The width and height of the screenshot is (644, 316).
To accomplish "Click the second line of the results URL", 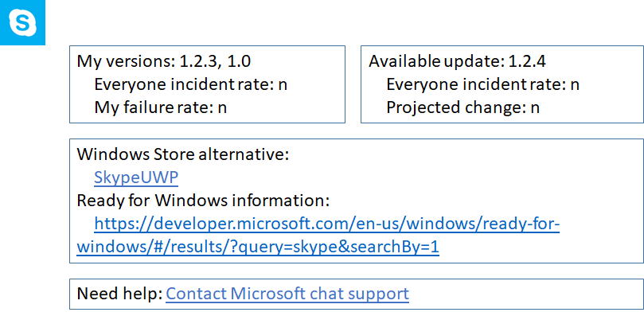I will [x=258, y=248].
